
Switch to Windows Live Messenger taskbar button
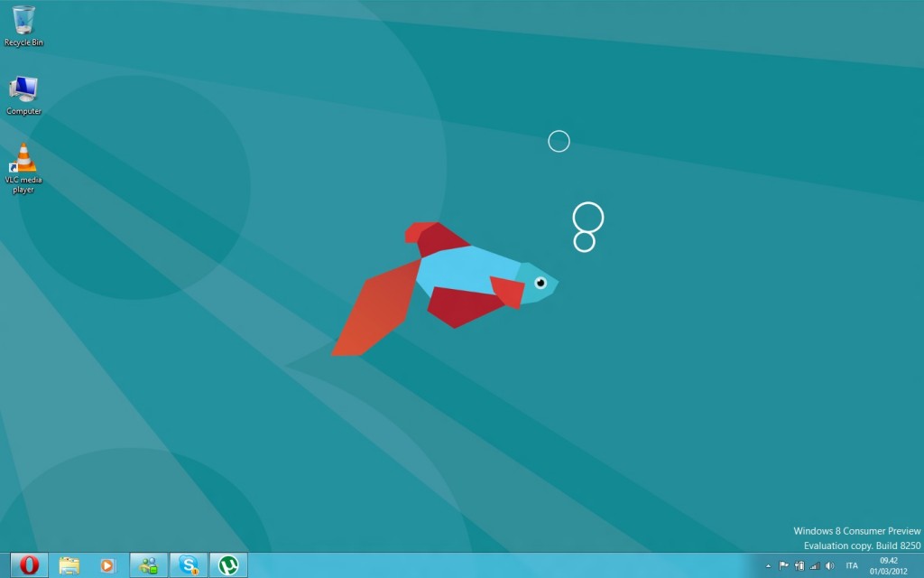149,565
